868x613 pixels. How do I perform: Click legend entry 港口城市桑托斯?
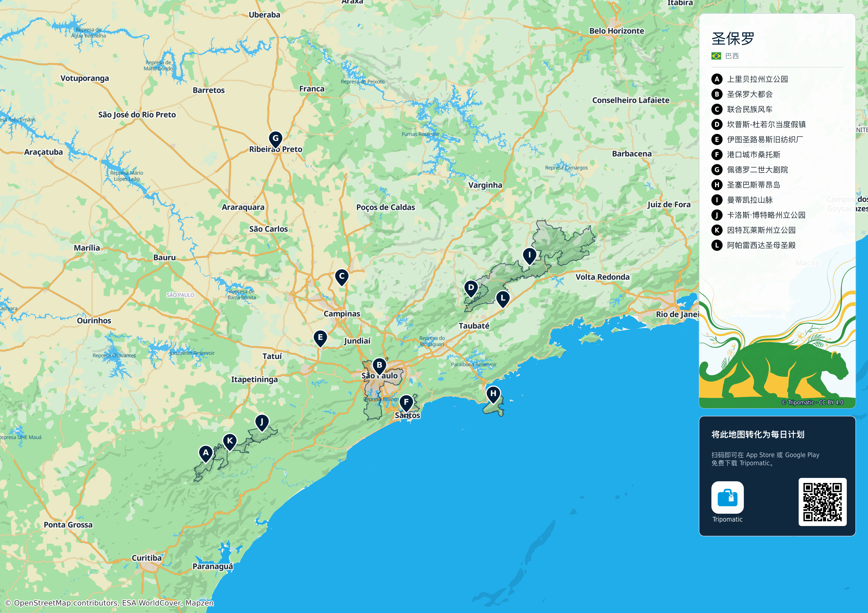(x=753, y=155)
